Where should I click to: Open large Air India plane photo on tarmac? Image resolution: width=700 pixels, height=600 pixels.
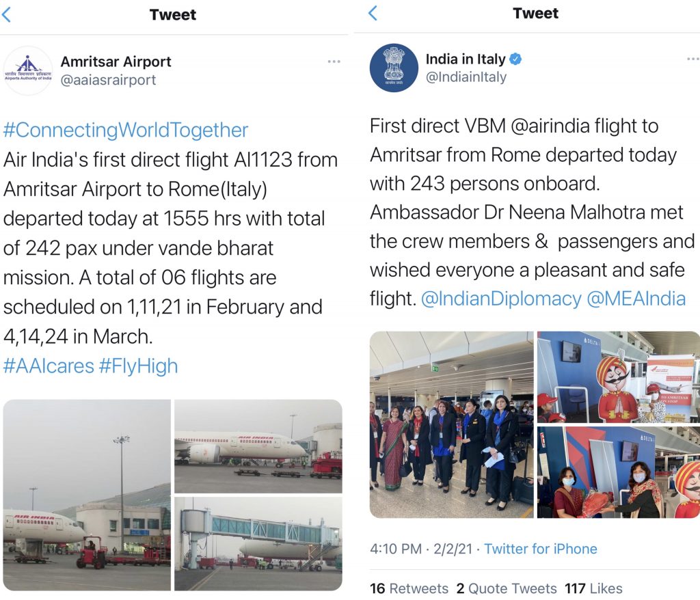click(x=86, y=495)
